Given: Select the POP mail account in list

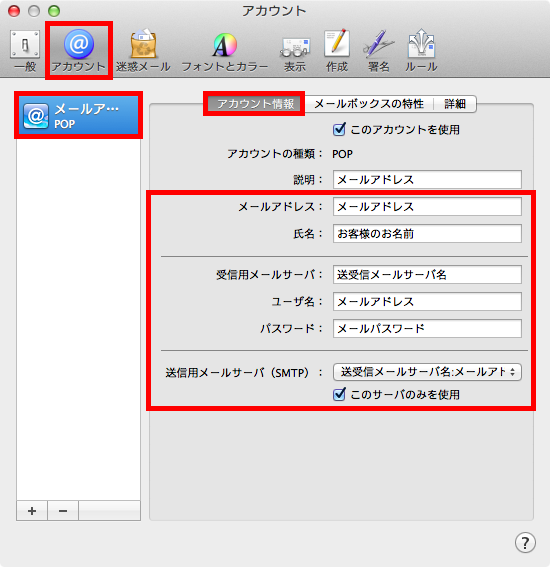Looking at the screenshot, I should click(x=78, y=115).
